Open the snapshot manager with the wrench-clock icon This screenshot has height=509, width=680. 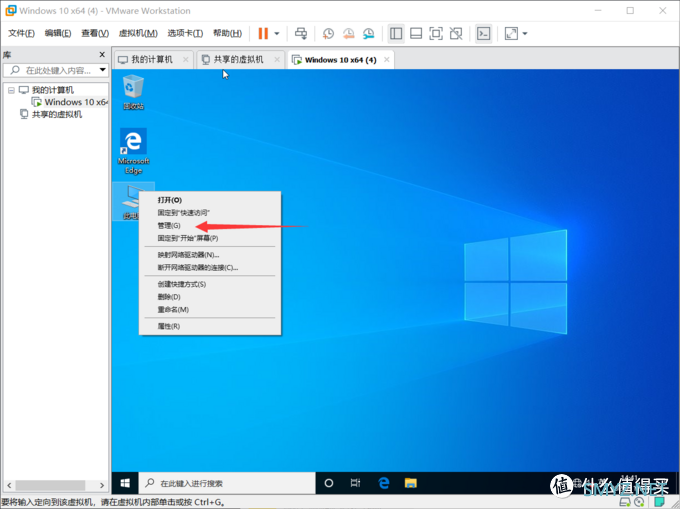tap(369, 33)
